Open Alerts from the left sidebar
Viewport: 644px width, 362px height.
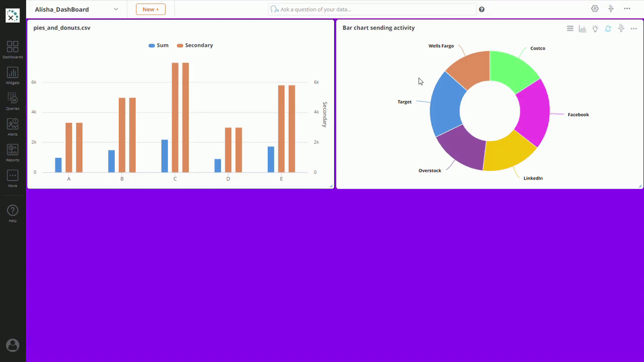(x=13, y=127)
